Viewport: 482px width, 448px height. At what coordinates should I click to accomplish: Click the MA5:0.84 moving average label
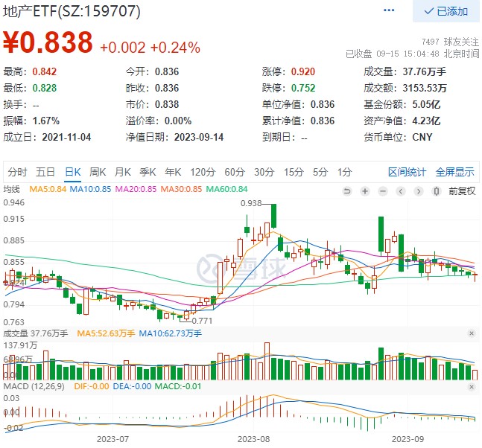[x=48, y=189]
